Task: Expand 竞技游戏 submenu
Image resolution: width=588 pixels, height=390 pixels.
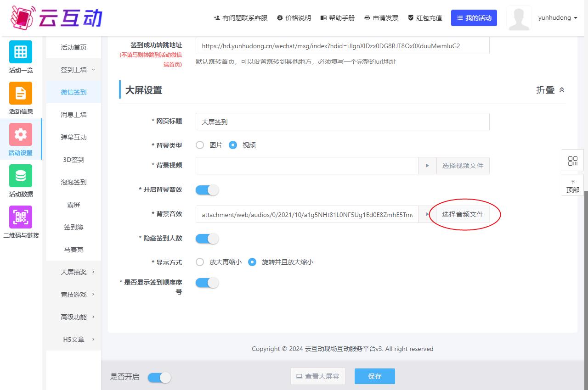Action: (73, 295)
